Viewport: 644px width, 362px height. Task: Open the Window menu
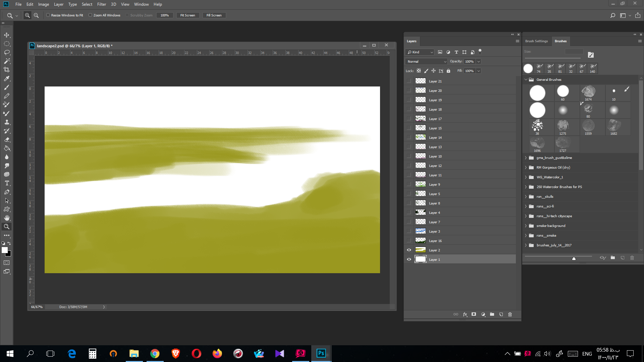pos(141,4)
